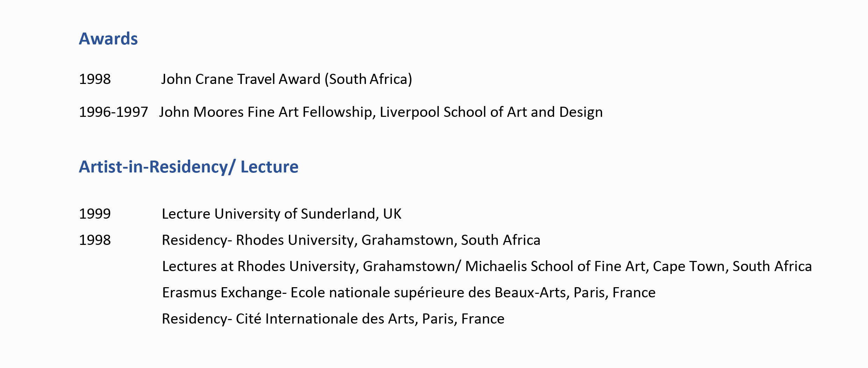Click the year 1999

95,214
